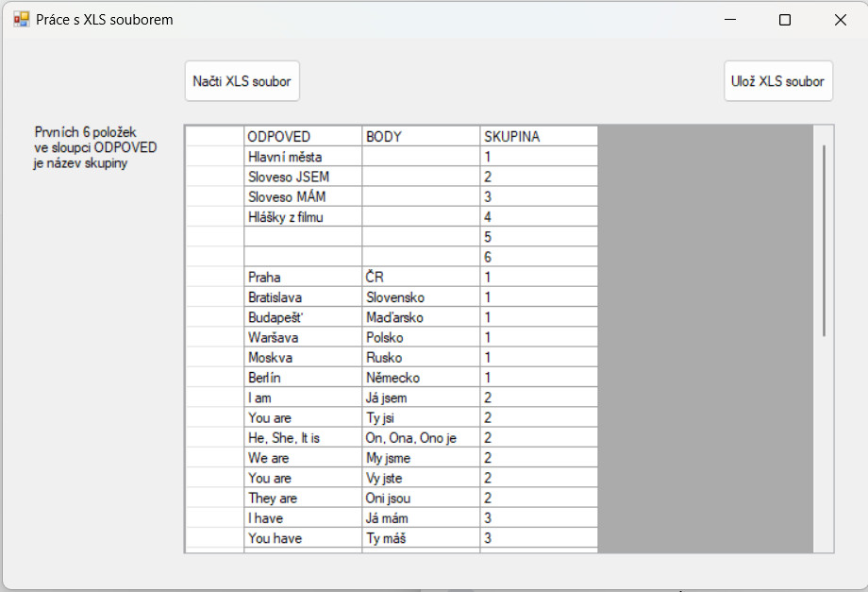This screenshot has width=868, height=592.
Task: Click the 'Oni jsou' cell
Action: [x=421, y=498]
